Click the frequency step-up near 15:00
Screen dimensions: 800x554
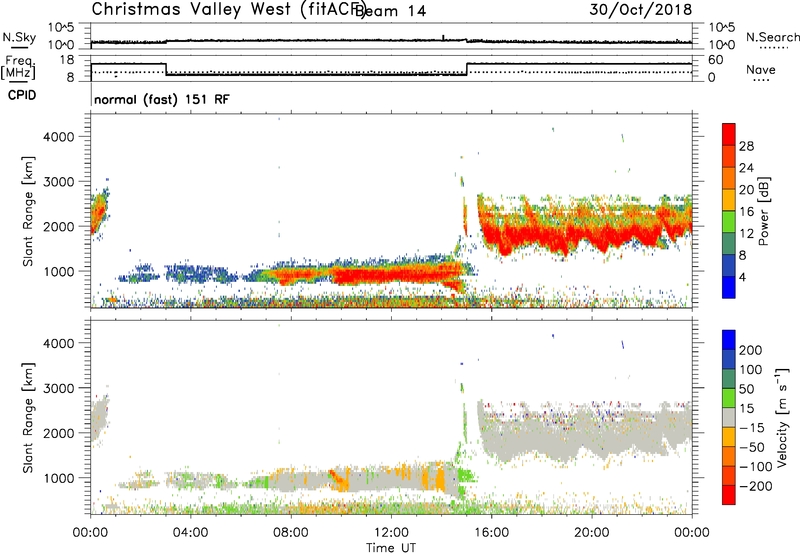tap(467, 69)
